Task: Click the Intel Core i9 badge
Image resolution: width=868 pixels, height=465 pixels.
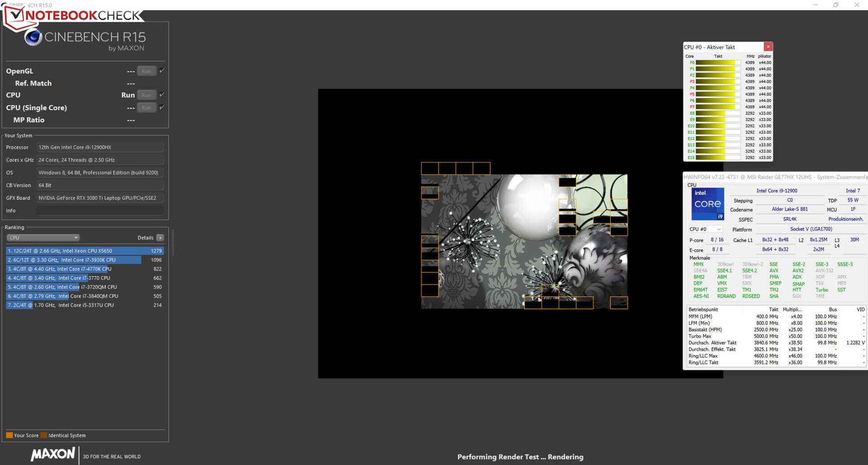Action: coord(708,204)
